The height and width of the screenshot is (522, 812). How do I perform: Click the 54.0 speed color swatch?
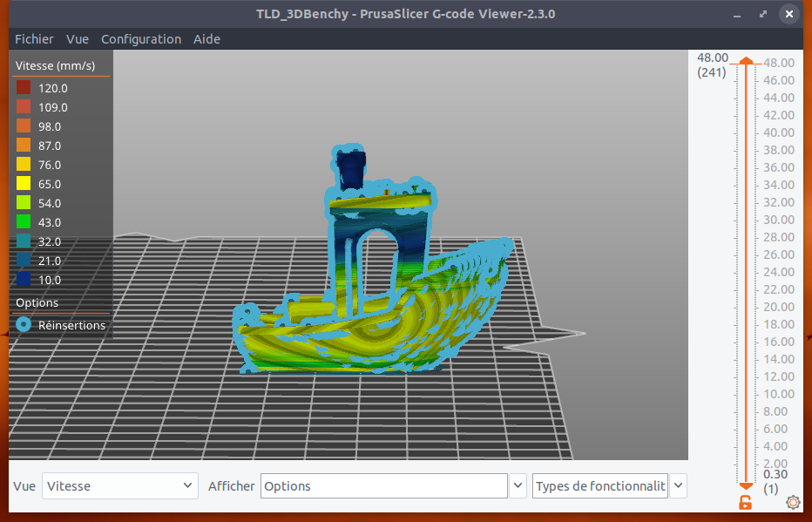coord(24,202)
